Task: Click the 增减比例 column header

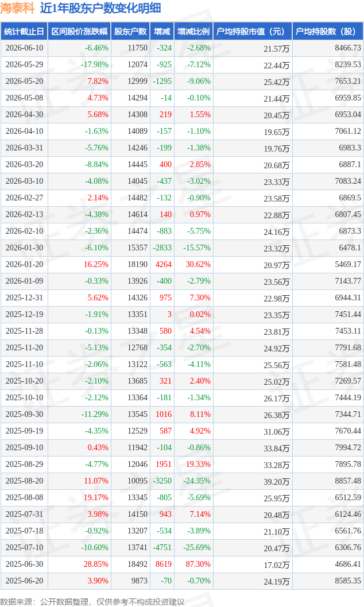Action: click(193, 32)
